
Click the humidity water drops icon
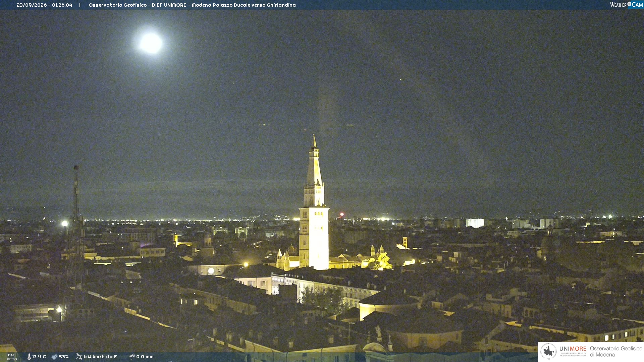pos(54,357)
